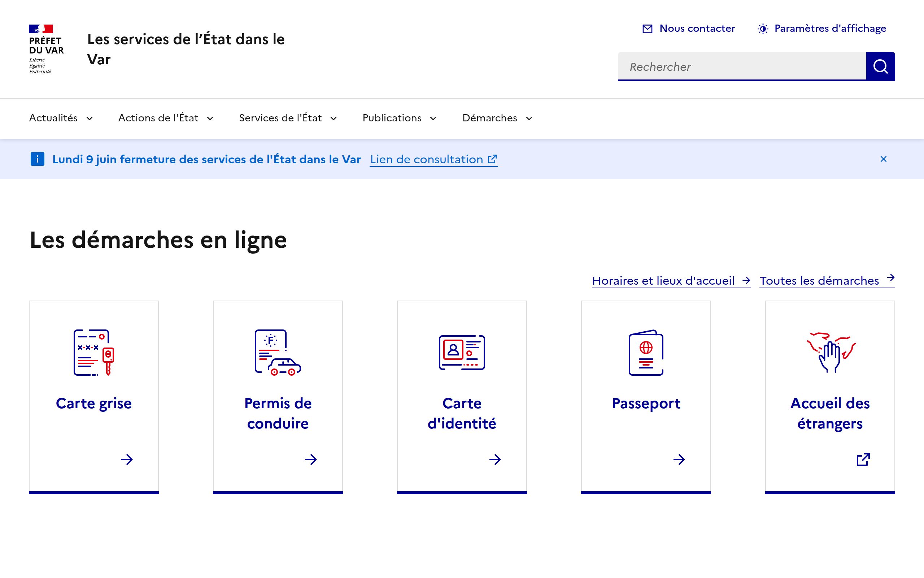Select the Accueil des étrangers title
The image size is (924, 578).
click(830, 413)
